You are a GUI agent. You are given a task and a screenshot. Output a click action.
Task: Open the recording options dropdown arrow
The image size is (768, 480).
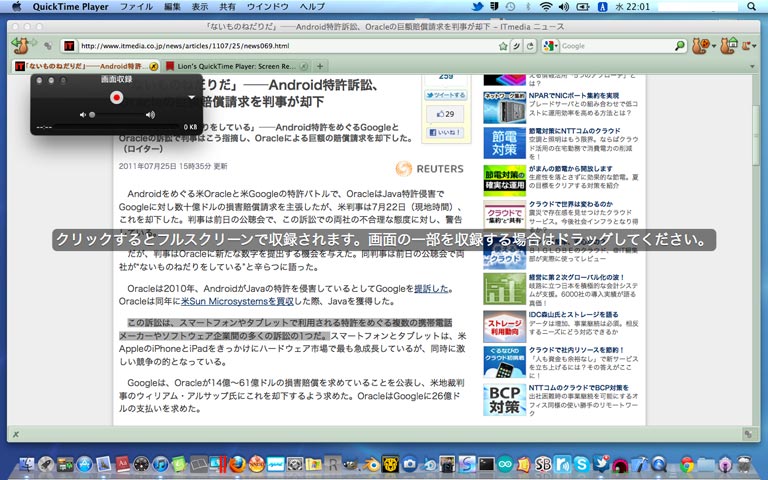(x=192, y=97)
